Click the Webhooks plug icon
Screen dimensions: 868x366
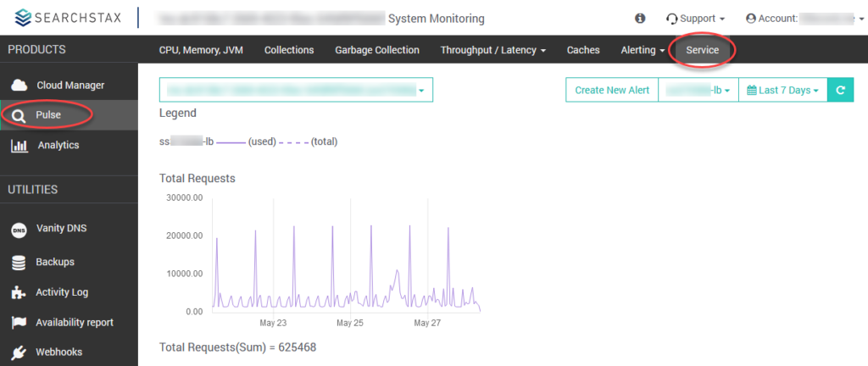tap(19, 352)
